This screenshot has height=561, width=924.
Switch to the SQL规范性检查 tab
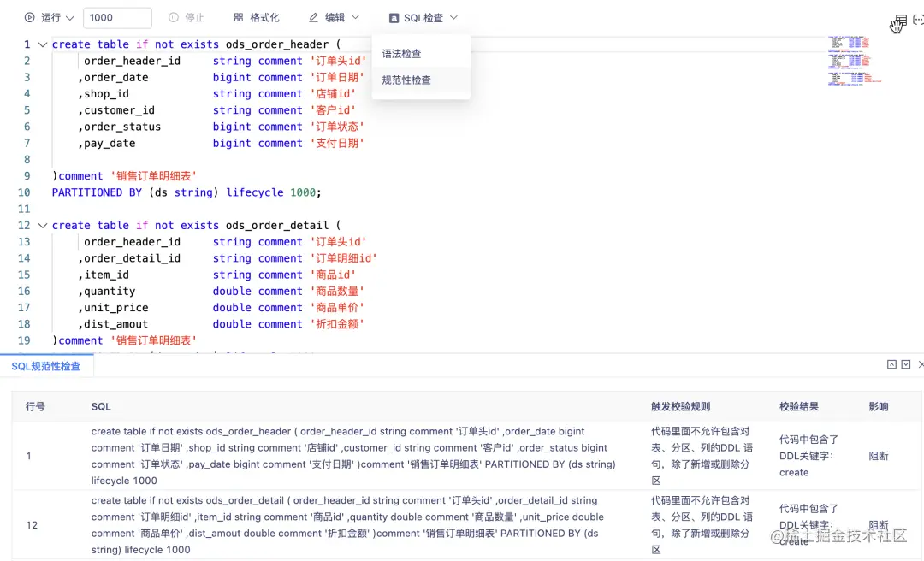click(46, 367)
